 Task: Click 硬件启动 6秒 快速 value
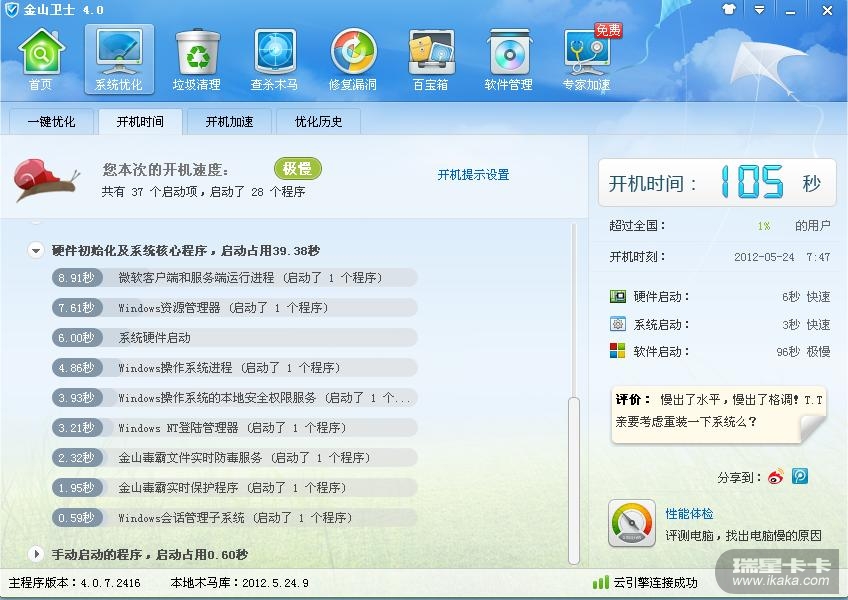(806, 296)
